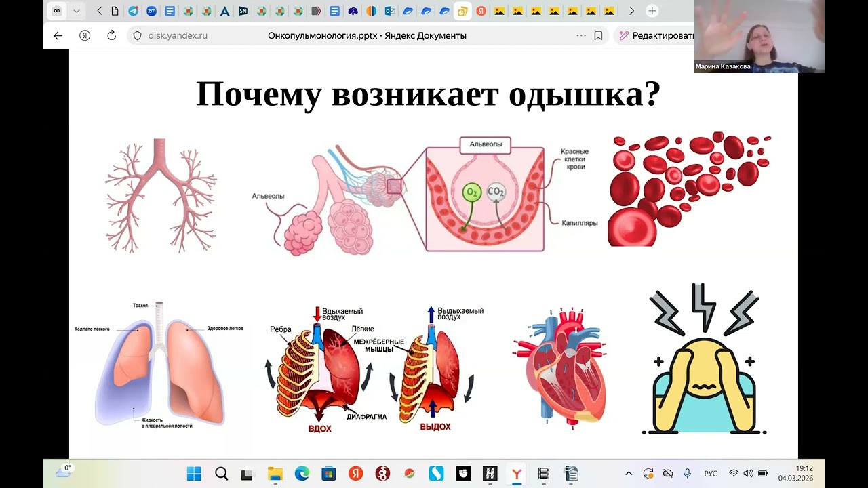Open the H app on the taskbar
The width and height of the screenshot is (868, 488).
click(x=490, y=473)
